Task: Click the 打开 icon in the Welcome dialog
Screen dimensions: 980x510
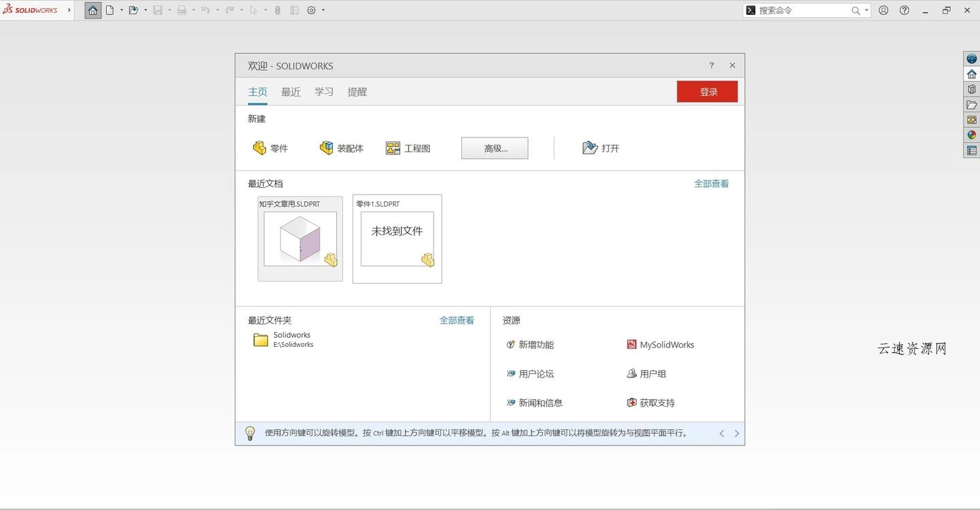Action: point(601,148)
